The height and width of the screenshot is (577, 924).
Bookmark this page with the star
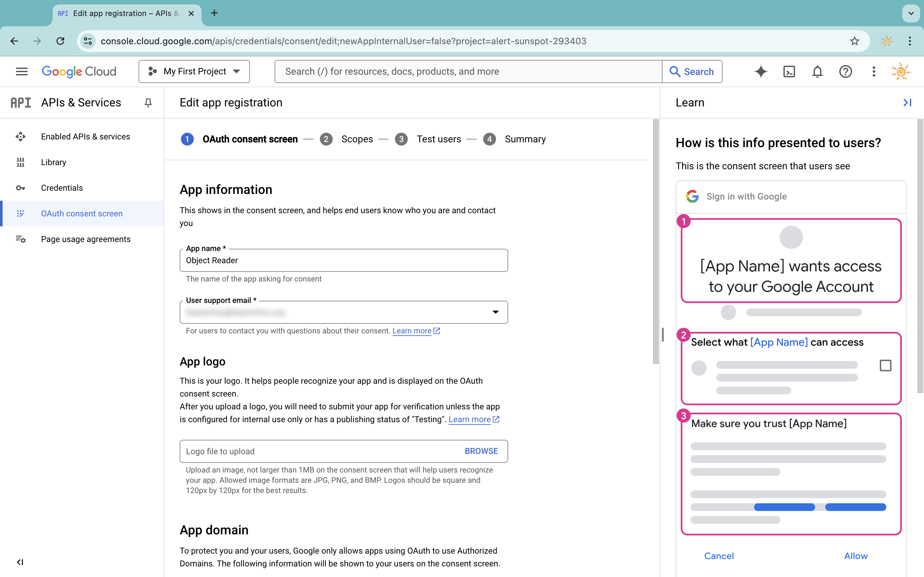point(854,41)
